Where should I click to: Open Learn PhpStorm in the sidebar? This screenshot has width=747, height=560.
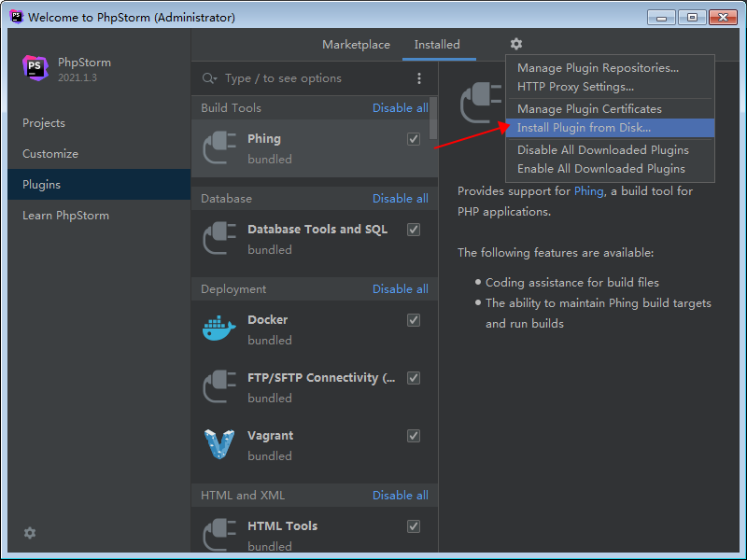coord(99,216)
